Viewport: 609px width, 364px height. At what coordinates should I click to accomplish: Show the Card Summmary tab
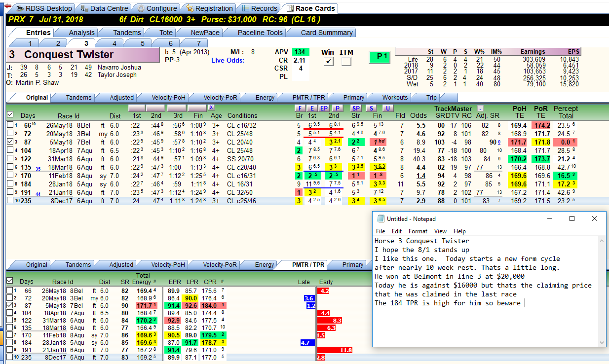[x=320, y=33]
